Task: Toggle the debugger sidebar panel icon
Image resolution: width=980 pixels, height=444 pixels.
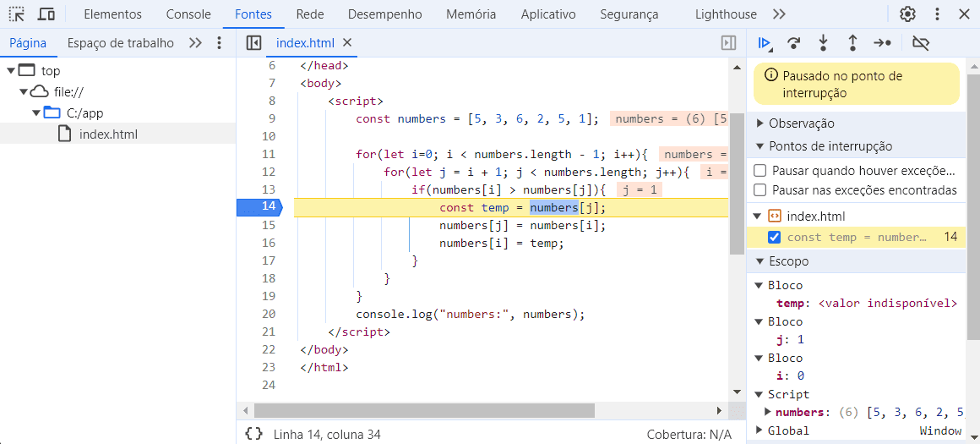Action: [x=728, y=43]
